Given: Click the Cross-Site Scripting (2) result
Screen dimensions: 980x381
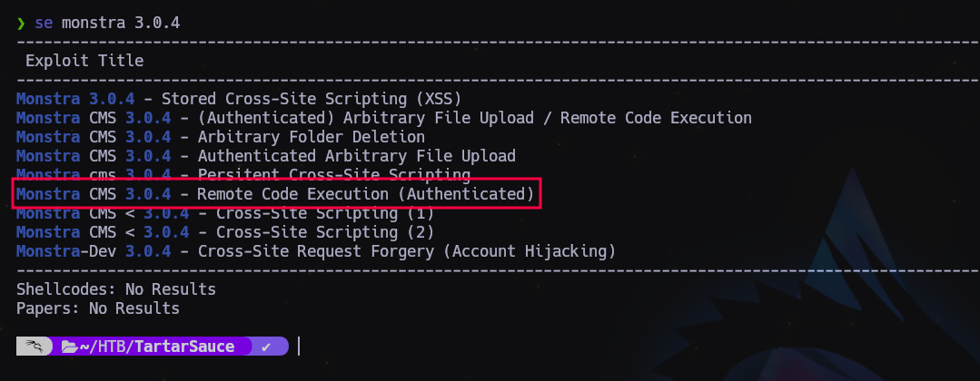Looking at the screenshot, I should (x=225, y=231).
